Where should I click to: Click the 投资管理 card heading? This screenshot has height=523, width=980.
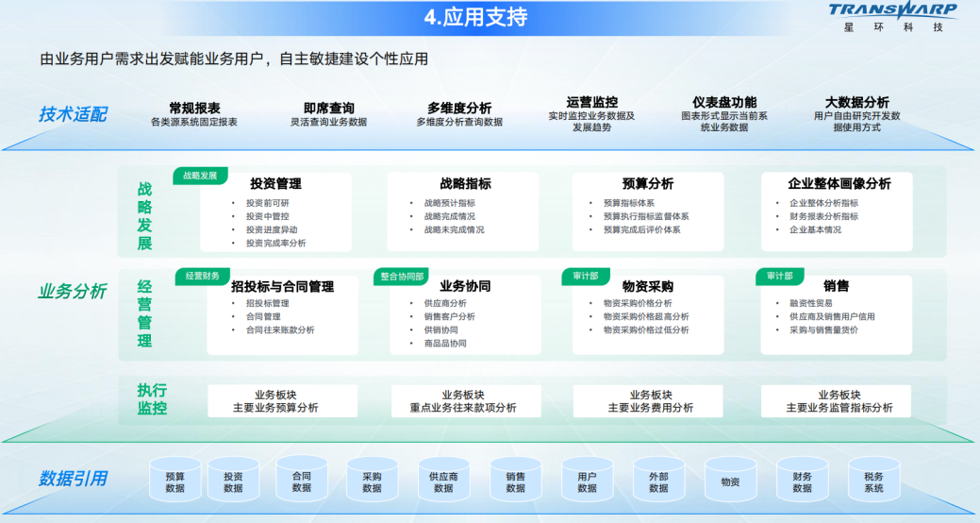[275, 184]
